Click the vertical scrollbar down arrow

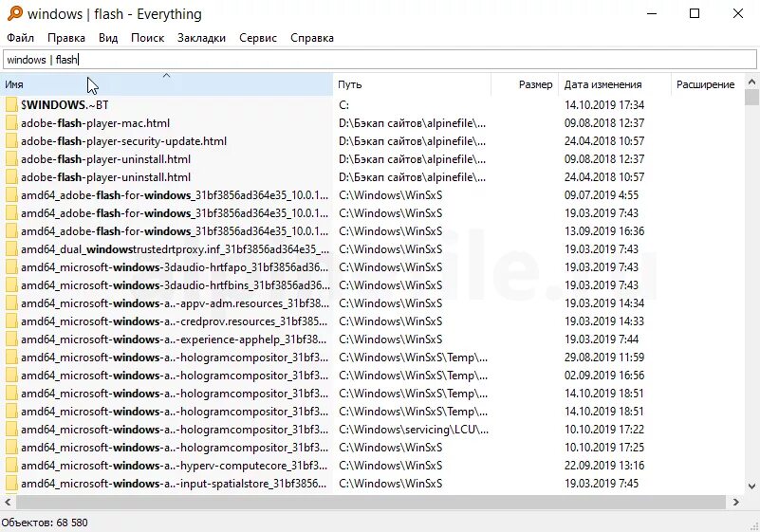pyautogui.click(x=751, y=486)
